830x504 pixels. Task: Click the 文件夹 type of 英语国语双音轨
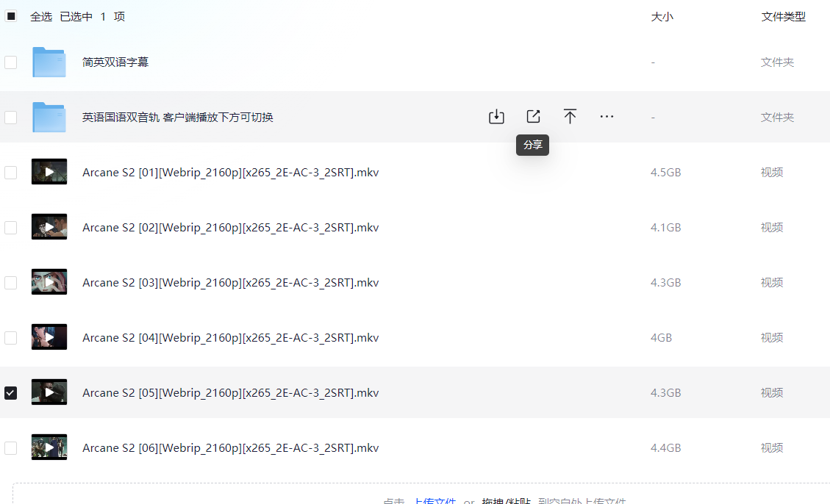tap(778, 118)
